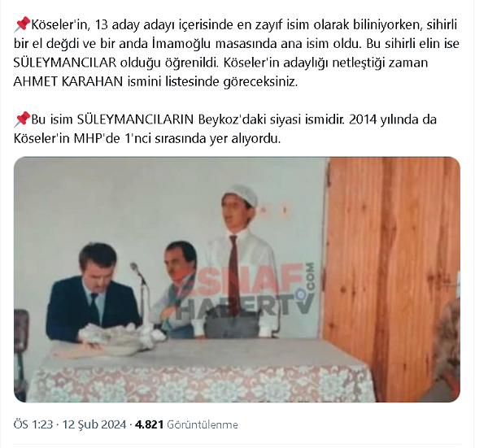This screenshot has width=488, height=448.
Task: Click the word SÜLEYMANCILARIN in second paragraph
Action: pos(135,120)
